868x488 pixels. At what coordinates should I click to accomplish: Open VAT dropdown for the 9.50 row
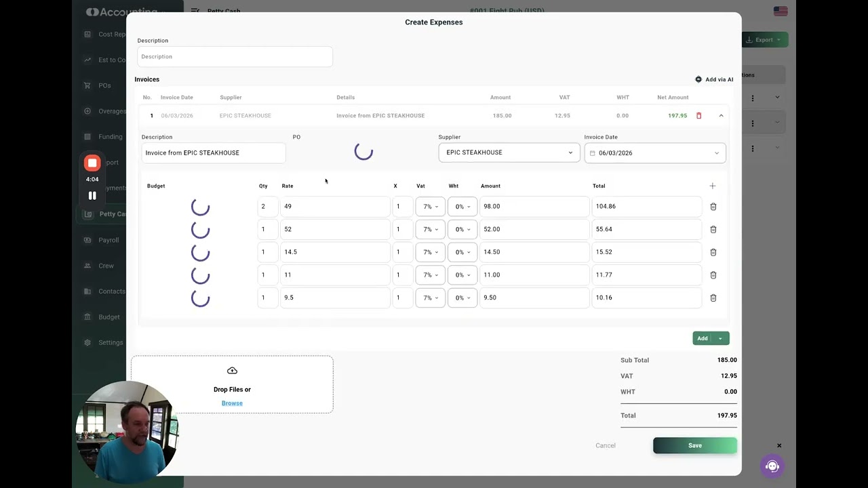[x=430, y=298]
